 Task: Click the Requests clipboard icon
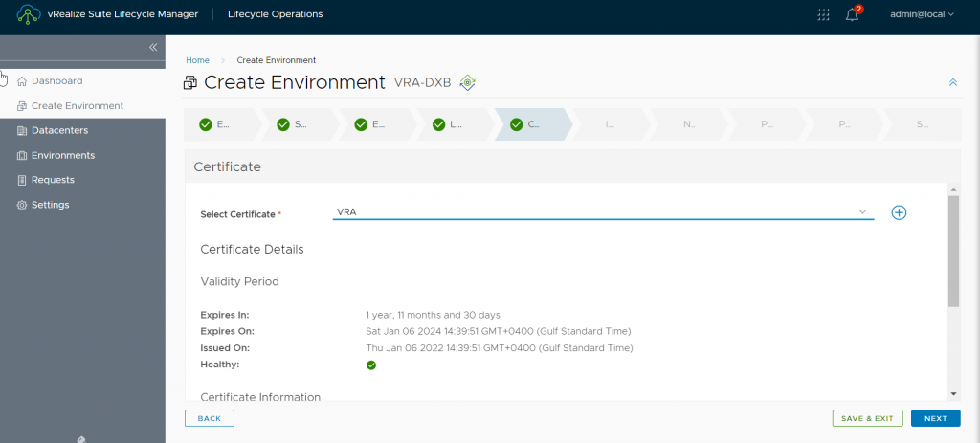[22, 180]
